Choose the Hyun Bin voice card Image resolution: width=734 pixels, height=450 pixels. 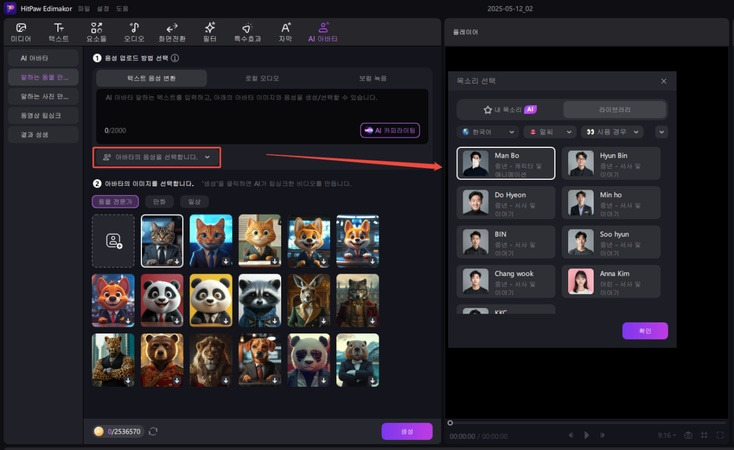pyautogui.click(x=611, y=163)
